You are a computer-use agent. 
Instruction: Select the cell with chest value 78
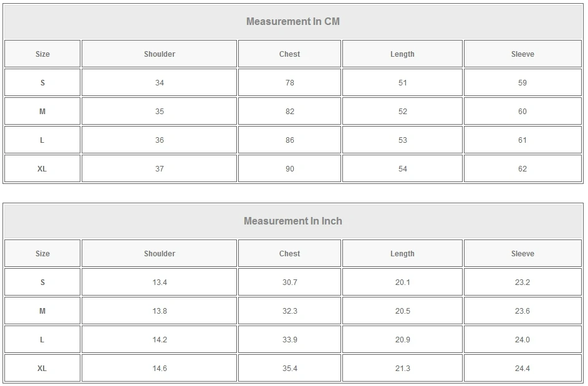[x=289, y=83]
